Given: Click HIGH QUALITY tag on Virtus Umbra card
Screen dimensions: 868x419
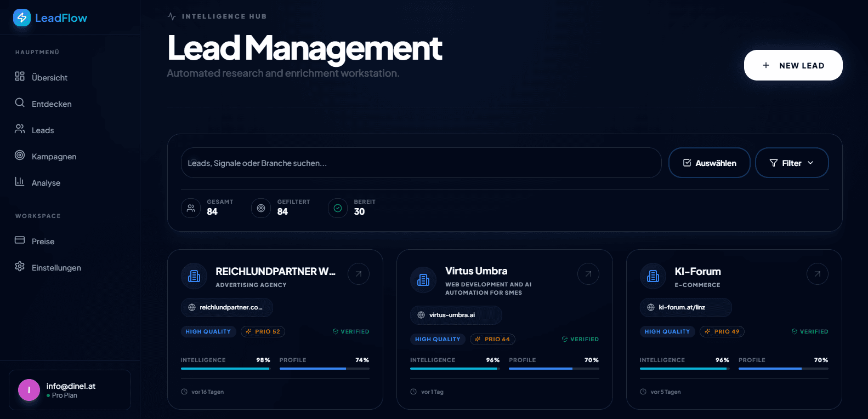Looking at the screenshot, I should tap(438, 339).
